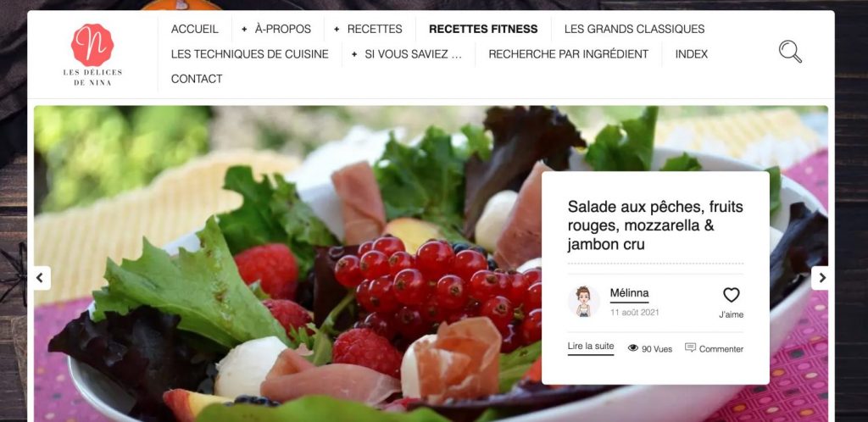Open the CONTACT menu item
The width and height of the screenshot is (868, 422).
[197, 79]
